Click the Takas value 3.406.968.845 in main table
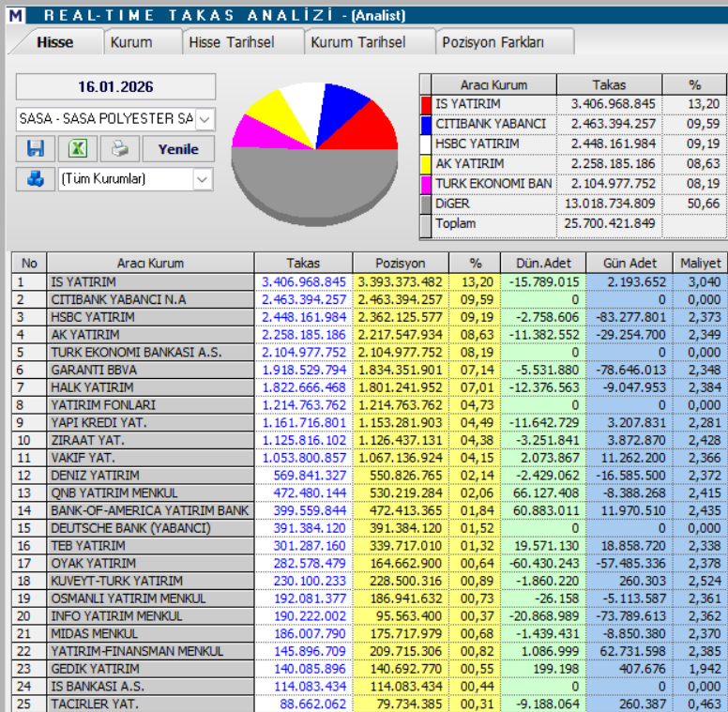Viewport: 728px width, 712px height. pyautogui.click(x=304, y=282)
